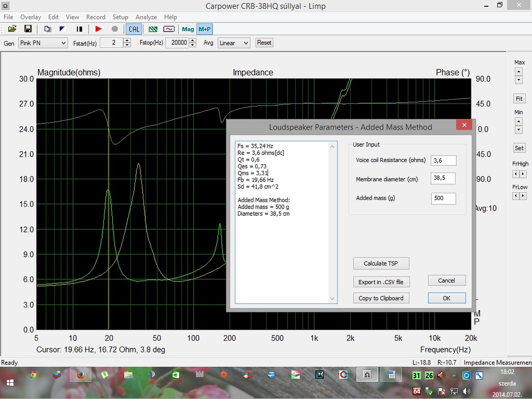This screenshot has width=532, height=399.
Task: Close the Loudspeaker Parameters dialog
Action: point(464,125)
